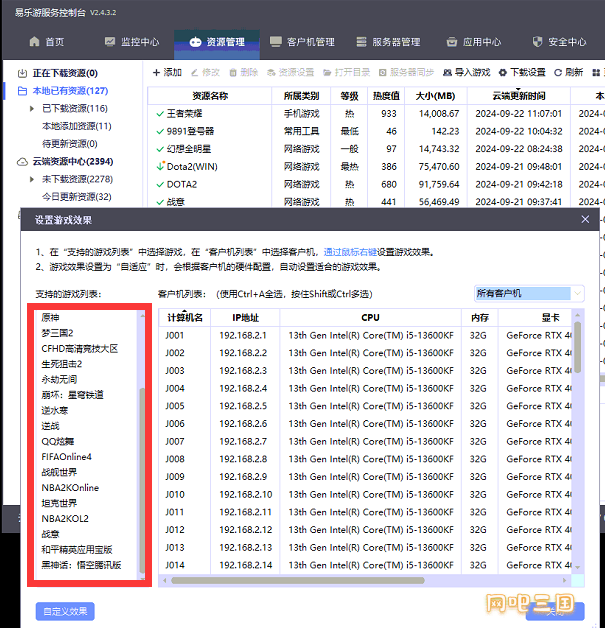605x628 pixels.
Task: Open the 应用中心 tab
Action: [x=474, y=42]
